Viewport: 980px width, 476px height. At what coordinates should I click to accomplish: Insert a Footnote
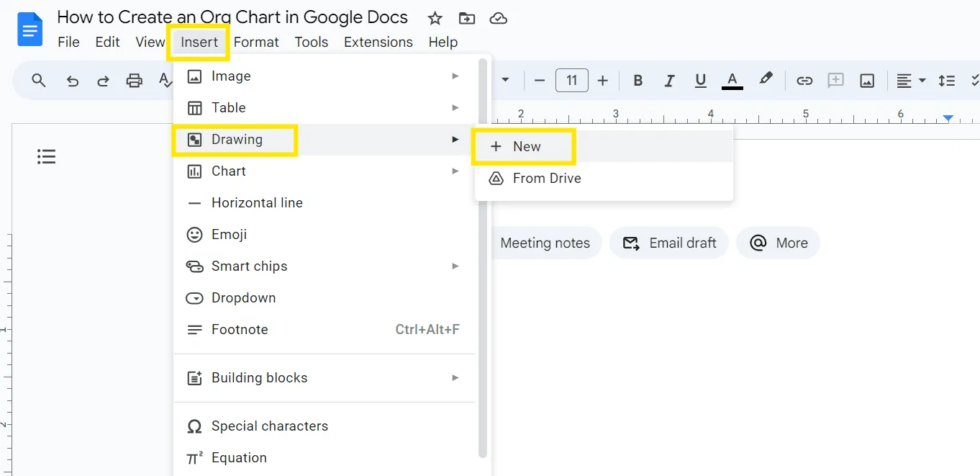click(x=325, y=330)
